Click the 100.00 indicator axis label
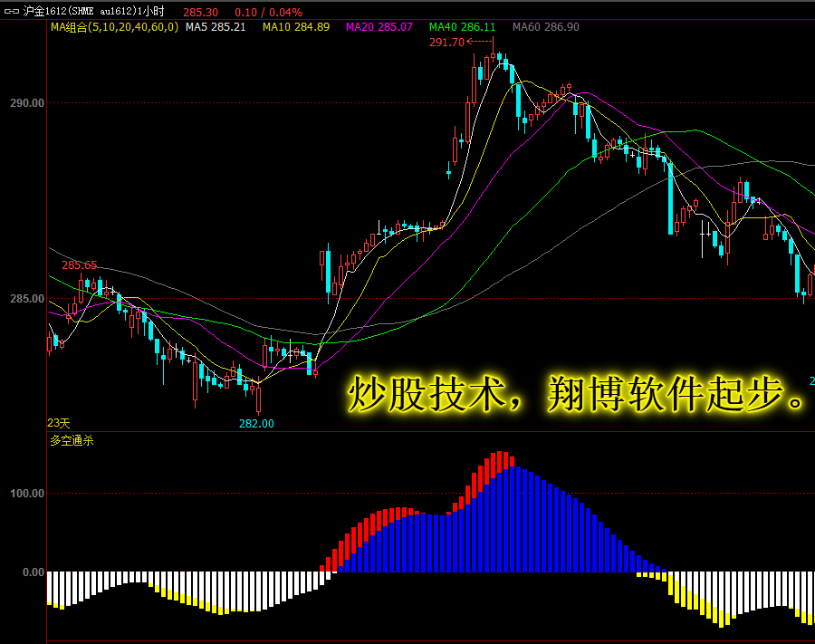 27,493
